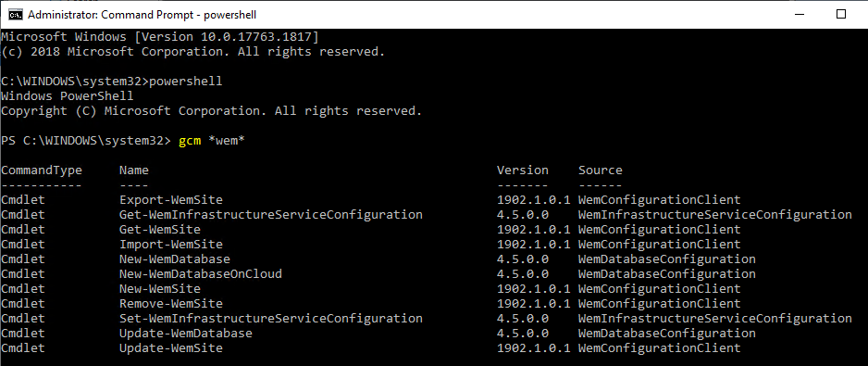The width and height of the screenshot is (868, 366).
Task: Click the powershell command on prompt line
Action: coord(186,82)
